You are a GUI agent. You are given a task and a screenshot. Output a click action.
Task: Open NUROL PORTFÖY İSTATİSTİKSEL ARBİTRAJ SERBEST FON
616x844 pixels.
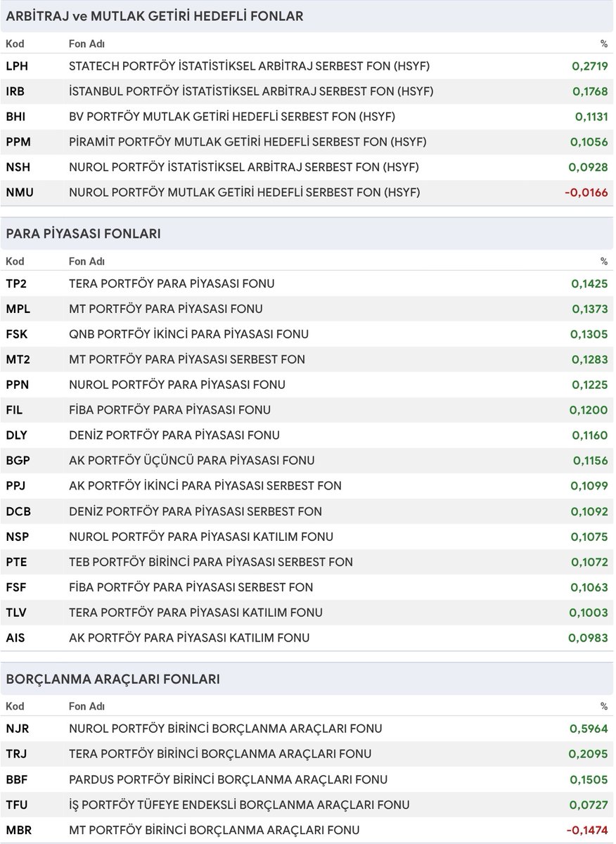click(x=244, y=167)
